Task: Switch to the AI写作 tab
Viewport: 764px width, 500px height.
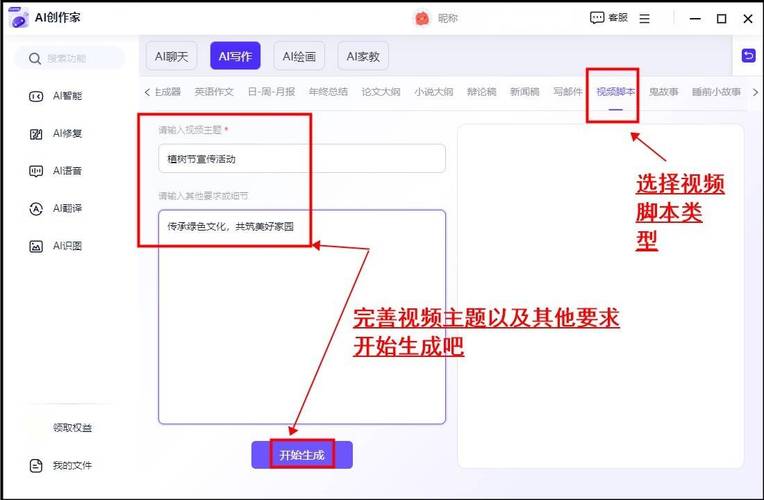Action: tap(235, 57)
